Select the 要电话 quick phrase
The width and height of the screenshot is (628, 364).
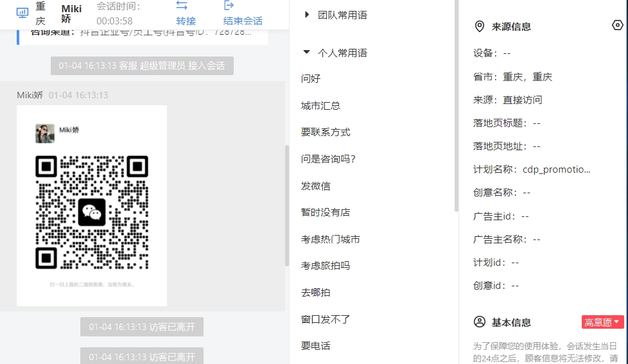click(x=315, y=345)
